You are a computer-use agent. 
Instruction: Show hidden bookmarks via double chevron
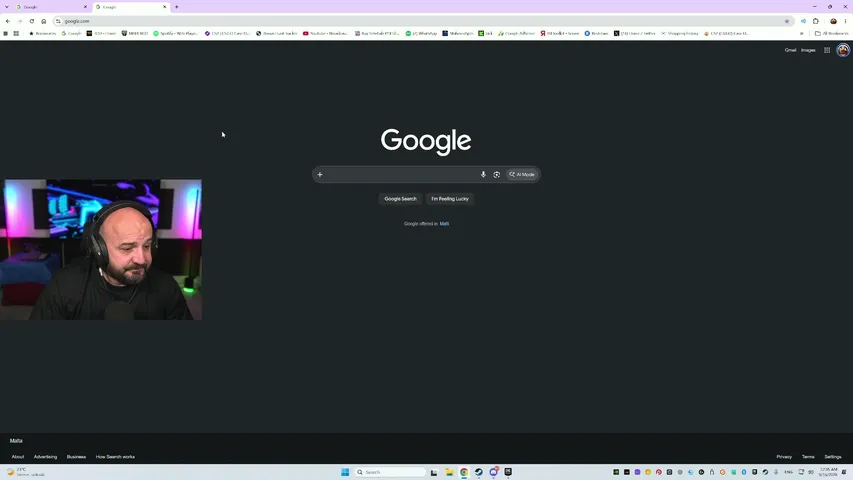[x=801, y=33]
